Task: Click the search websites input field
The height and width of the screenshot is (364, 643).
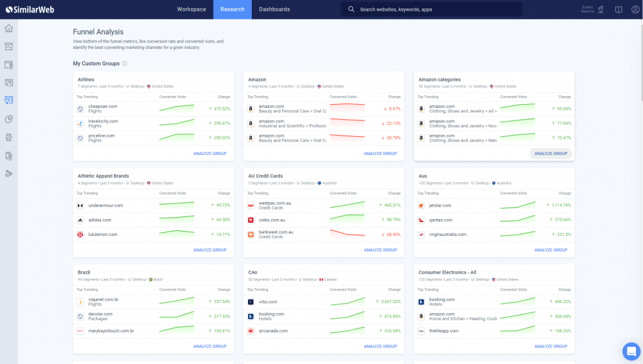Action: [x=433, y=9]
